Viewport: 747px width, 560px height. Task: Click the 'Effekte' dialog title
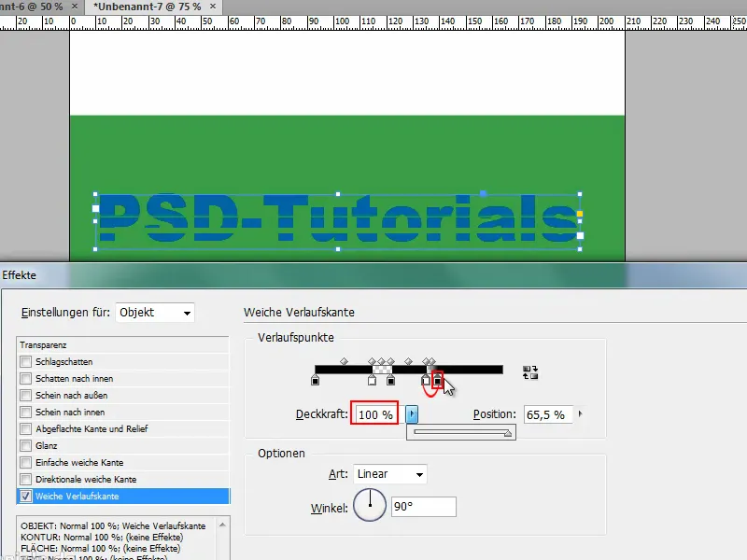pyautogui.click(x=19, y=275)
